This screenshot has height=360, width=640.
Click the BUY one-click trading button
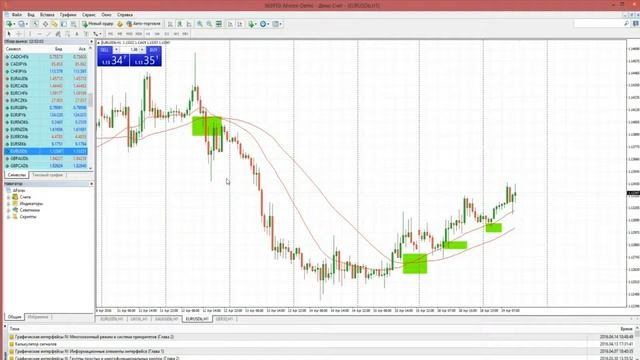coord(154,50)
